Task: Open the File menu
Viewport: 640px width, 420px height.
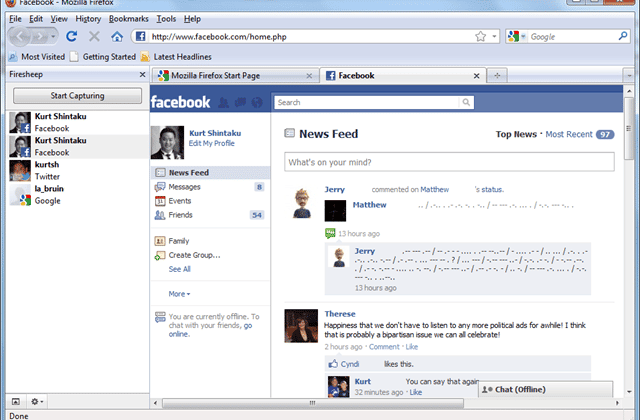Action: [x=15, y=19]
